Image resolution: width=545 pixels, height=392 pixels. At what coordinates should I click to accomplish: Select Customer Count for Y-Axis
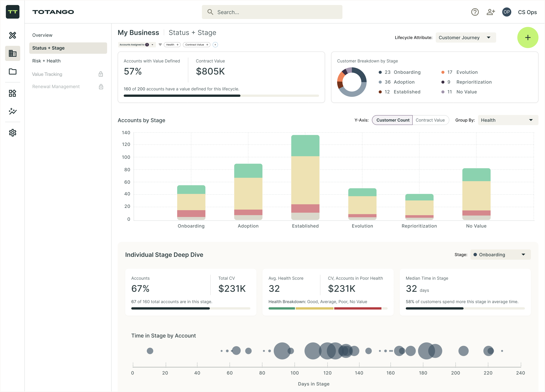(x=392, y=120)
